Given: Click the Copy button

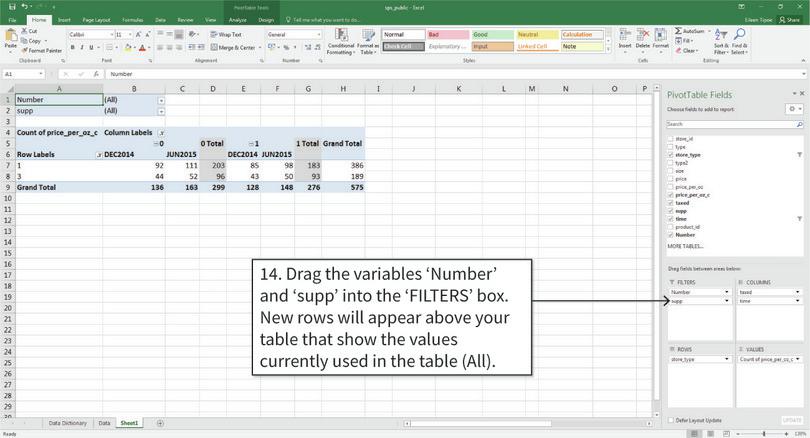Looking at the screenshot, I should tap(32, 41).
